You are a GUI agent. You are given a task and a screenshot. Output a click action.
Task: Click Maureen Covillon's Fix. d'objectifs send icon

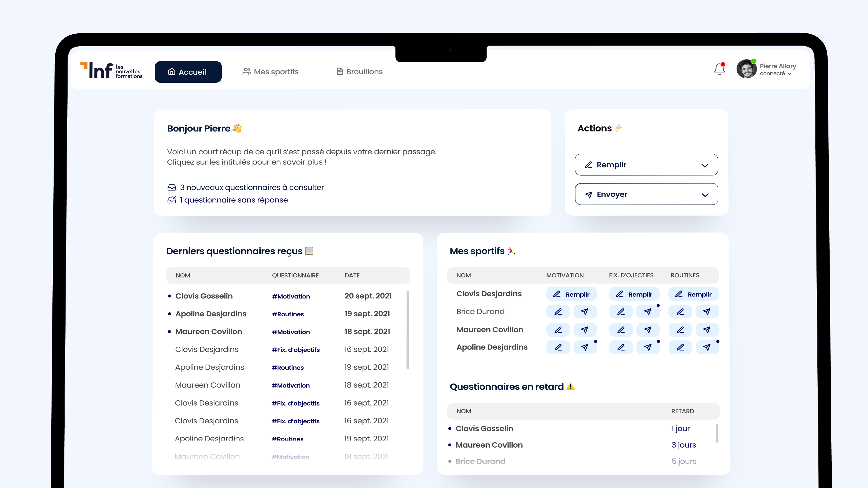648,330
